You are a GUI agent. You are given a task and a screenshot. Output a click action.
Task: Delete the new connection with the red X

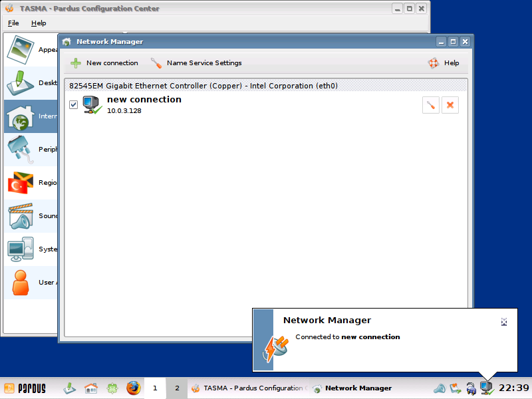[450, 105]
